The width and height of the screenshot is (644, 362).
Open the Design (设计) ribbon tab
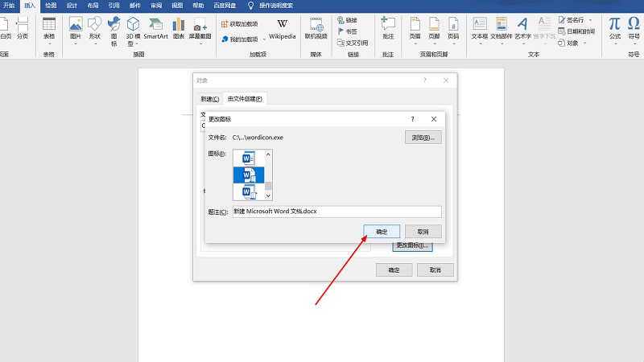pos(72,6)
